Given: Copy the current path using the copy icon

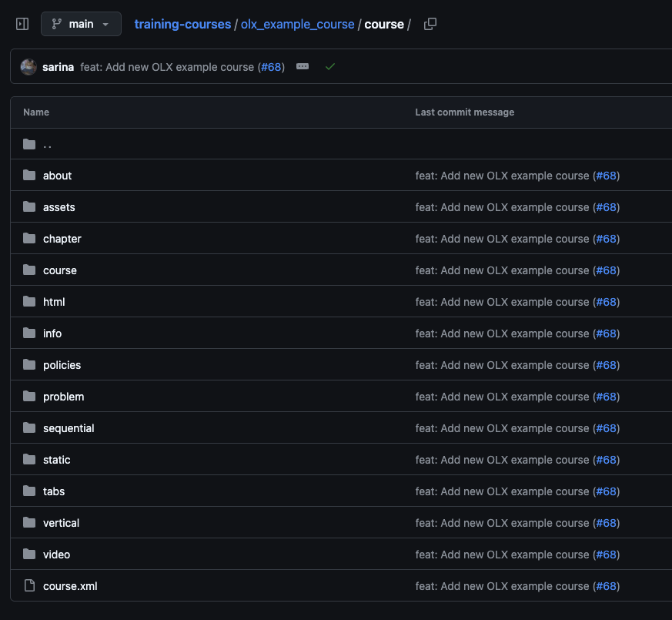Looking at the screenshot, I should tap(430, 24).
